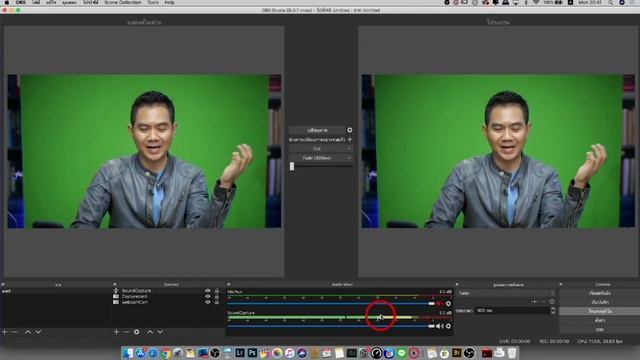Open the Fade scene transition combo box
The height and width of the screenshot is (360, 640).
point(506,293)
